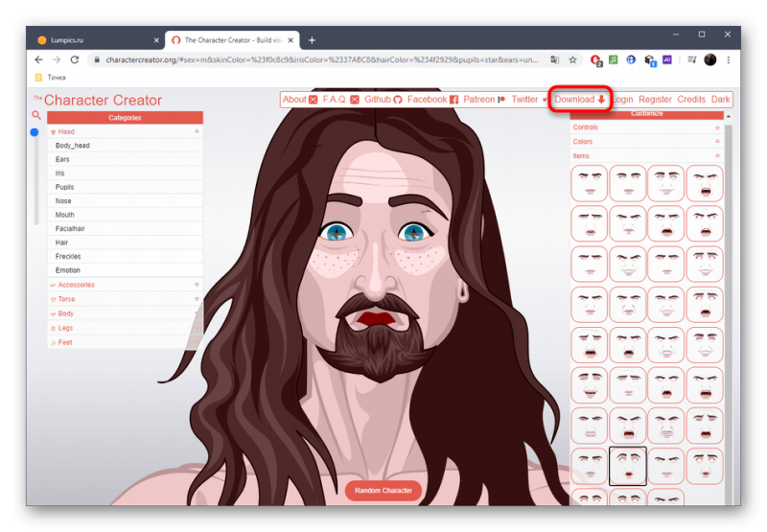
Task: Select Hair in categories list
Action: point(125,243)
